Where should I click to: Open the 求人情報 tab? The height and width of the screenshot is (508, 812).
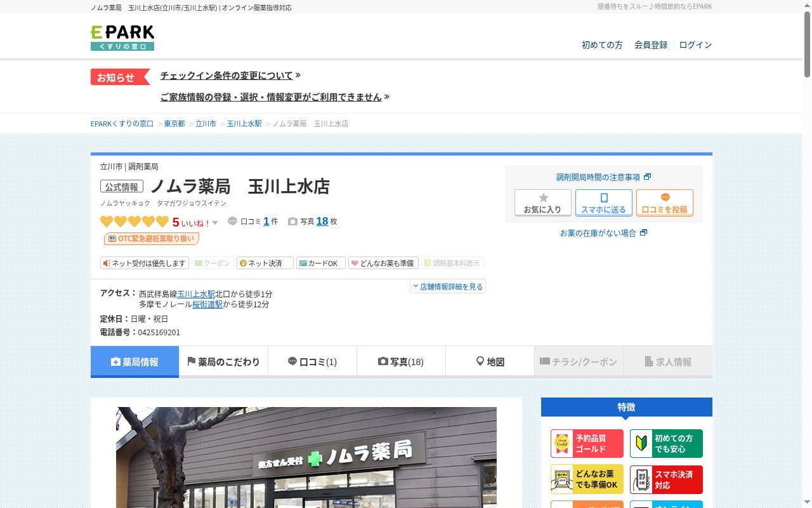[x=667, y=362]
